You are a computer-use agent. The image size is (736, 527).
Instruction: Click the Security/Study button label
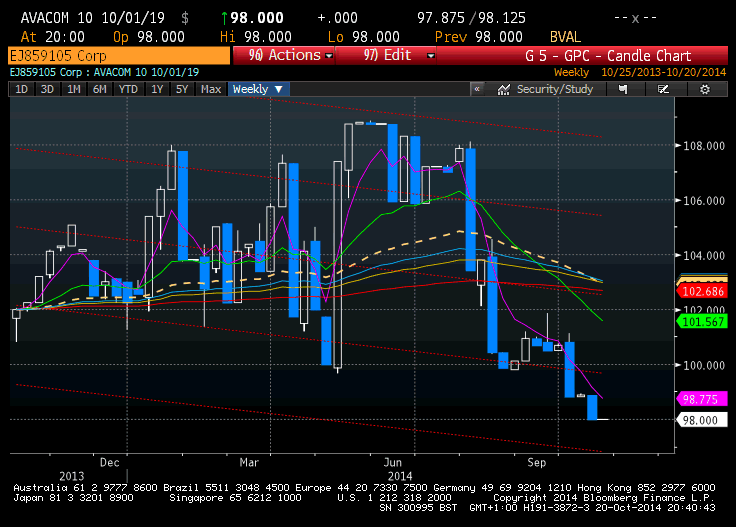555,89
